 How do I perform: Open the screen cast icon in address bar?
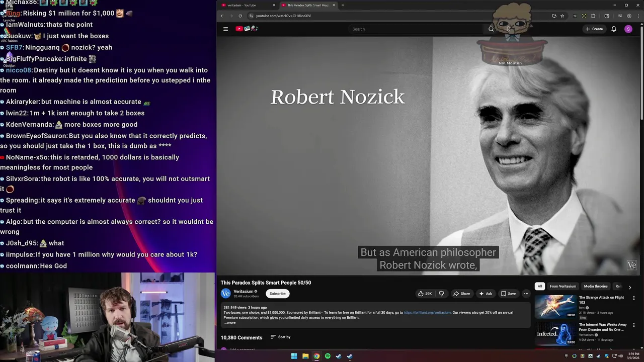(554, 16)
